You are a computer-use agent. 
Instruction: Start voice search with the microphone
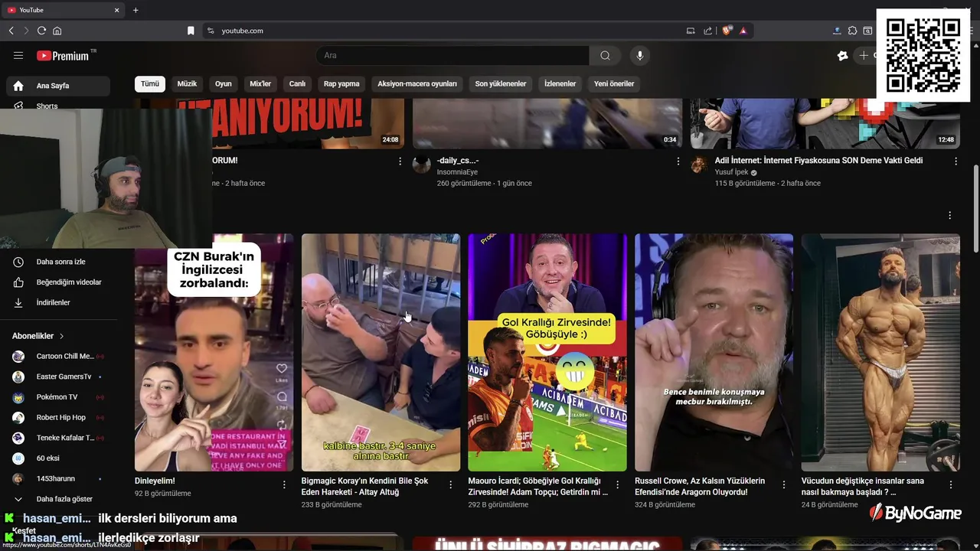point(640,55)
